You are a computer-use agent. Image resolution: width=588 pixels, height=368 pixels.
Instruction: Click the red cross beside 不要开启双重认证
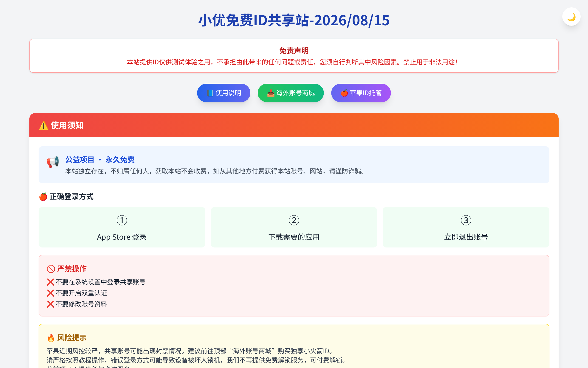50,293
